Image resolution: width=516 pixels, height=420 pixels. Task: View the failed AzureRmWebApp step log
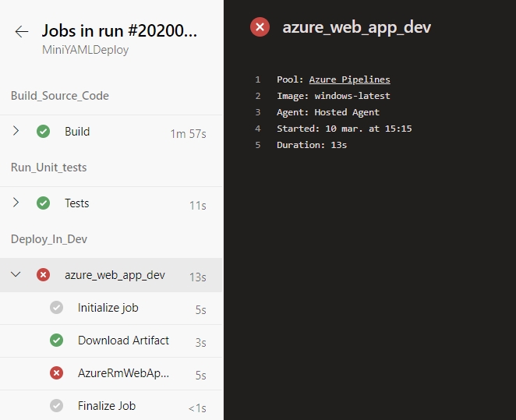[x=111, y=374]
